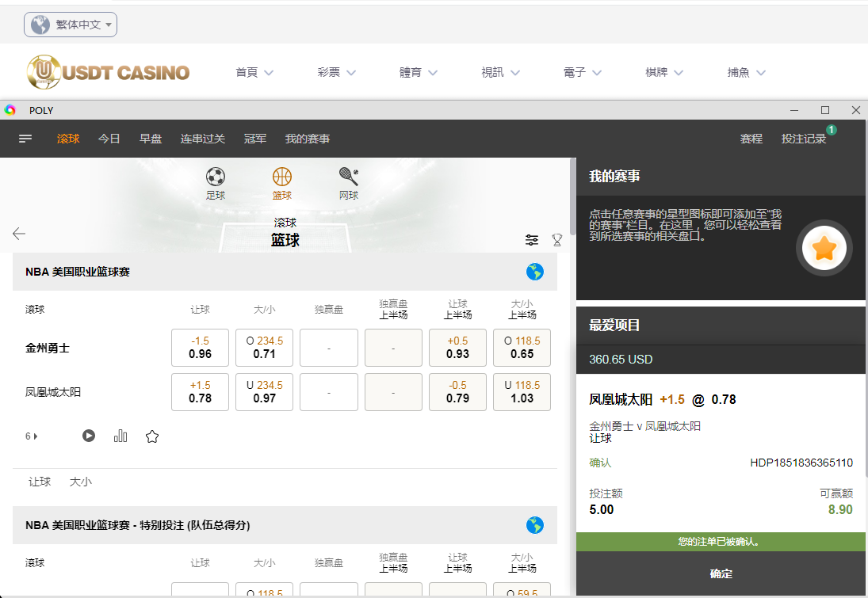This screenshot has width=868, height=598.
Task: Expand the 6 more markets arrow
Action: (32, 436)
